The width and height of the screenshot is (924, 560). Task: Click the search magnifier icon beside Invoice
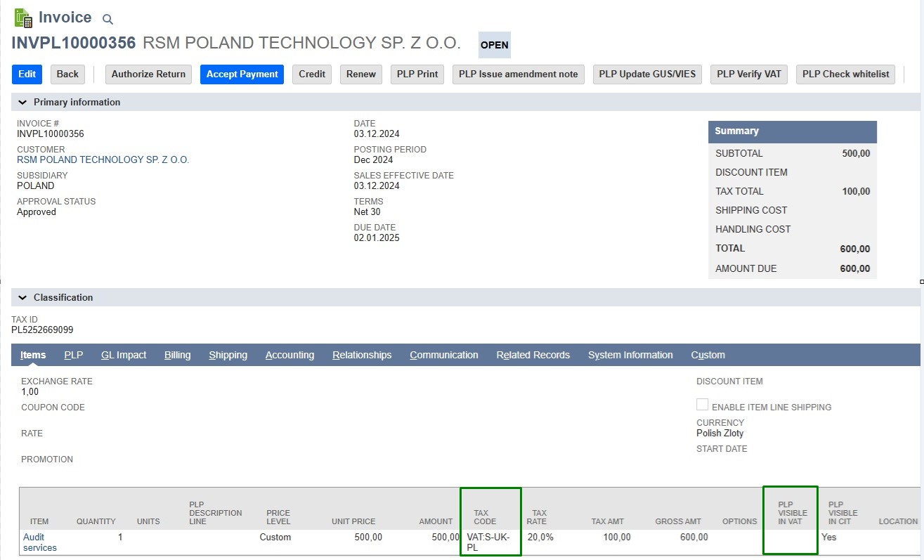pyautogui.click(x=108, y=19)
